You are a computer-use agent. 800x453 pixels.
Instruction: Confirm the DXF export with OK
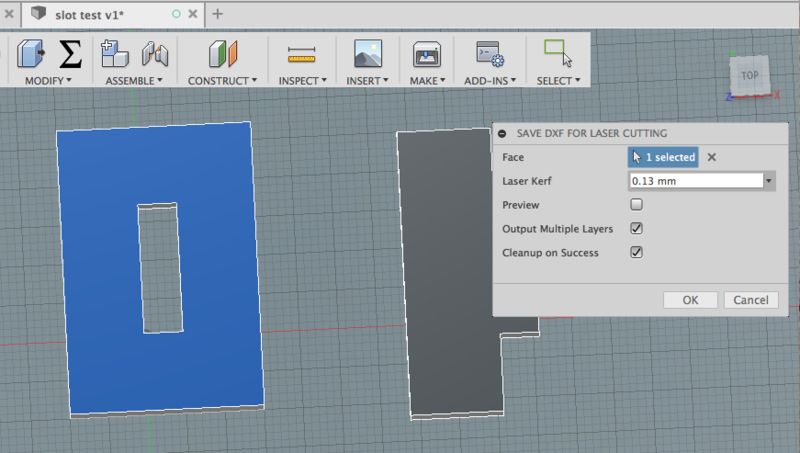point(690,300)
